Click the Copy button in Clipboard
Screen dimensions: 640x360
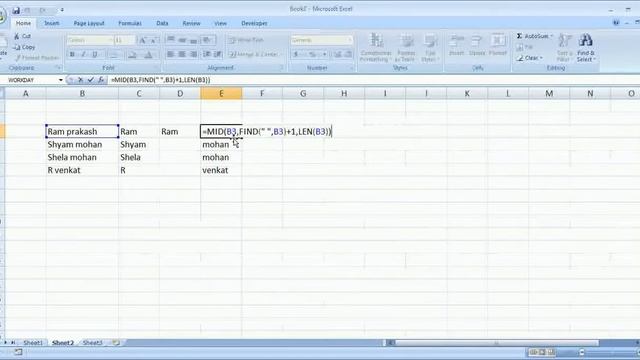coord(24,47)
